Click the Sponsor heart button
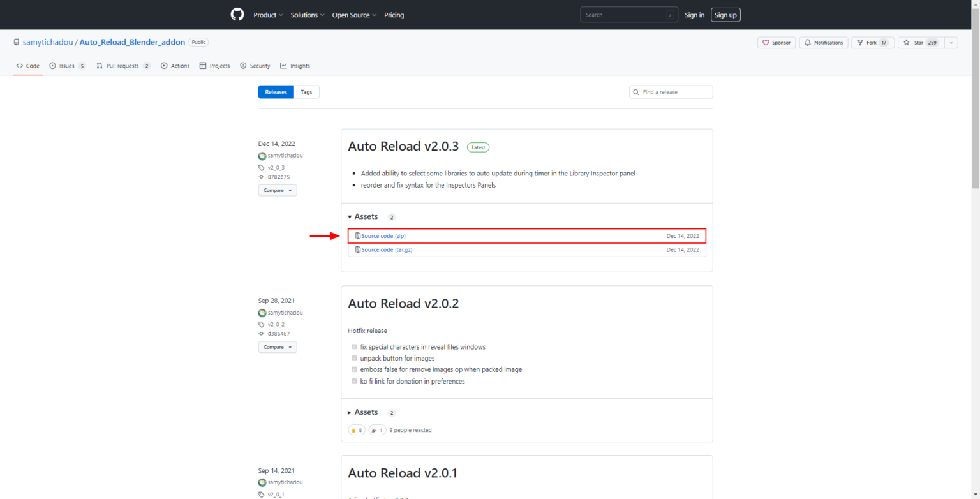 coord(776,43)
